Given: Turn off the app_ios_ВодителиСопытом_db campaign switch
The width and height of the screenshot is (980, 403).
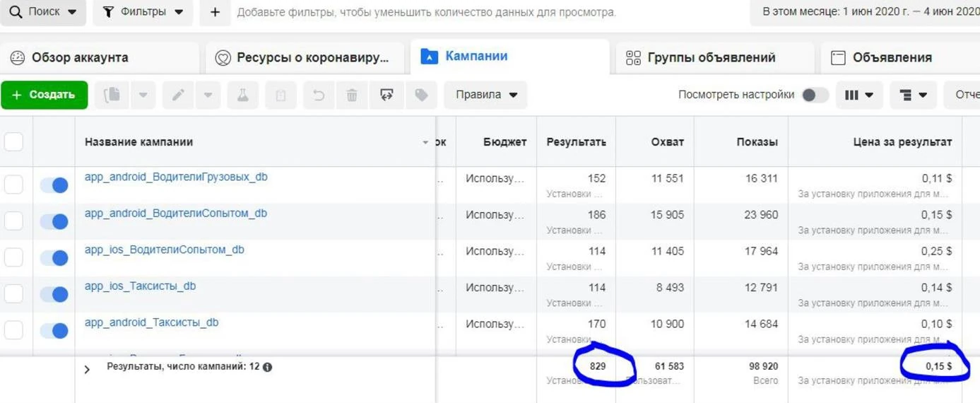Looking at the screenshot, I should tap(54, 258).
